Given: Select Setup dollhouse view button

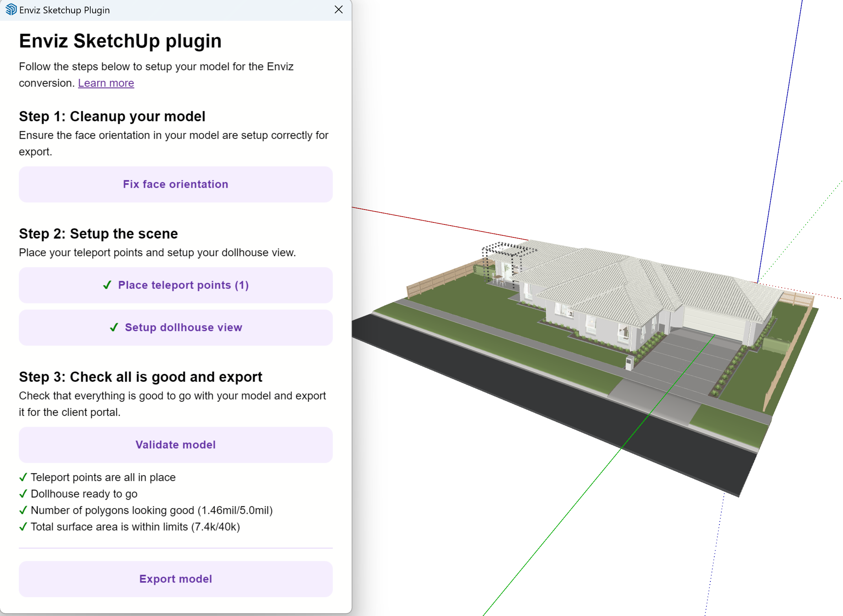Looking at the screenshot, I should [175, 328].
